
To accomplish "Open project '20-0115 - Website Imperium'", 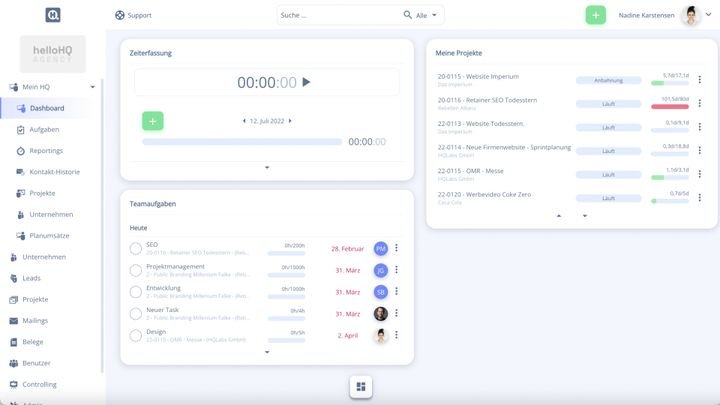I will (478, 76).
